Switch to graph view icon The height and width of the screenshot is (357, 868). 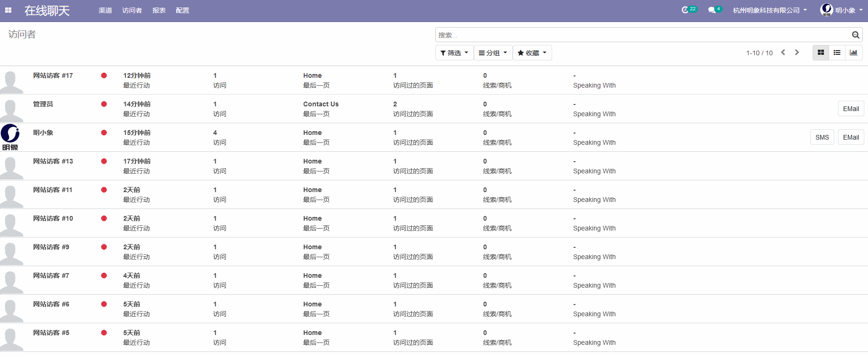(853, 52)
